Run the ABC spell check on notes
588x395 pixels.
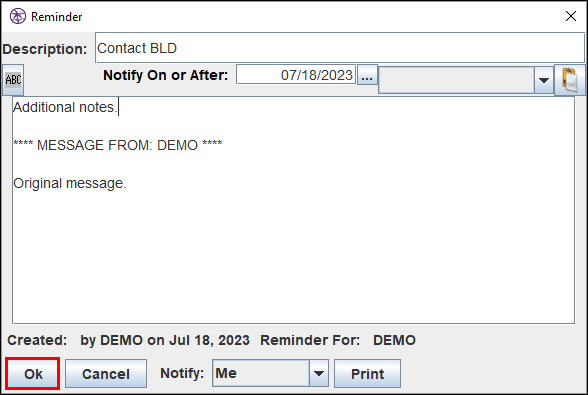13,80
